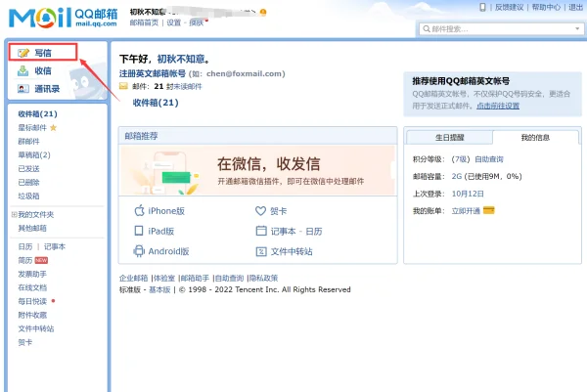
Task: Click the Android robot icon
Action: [x=139, y=251]
